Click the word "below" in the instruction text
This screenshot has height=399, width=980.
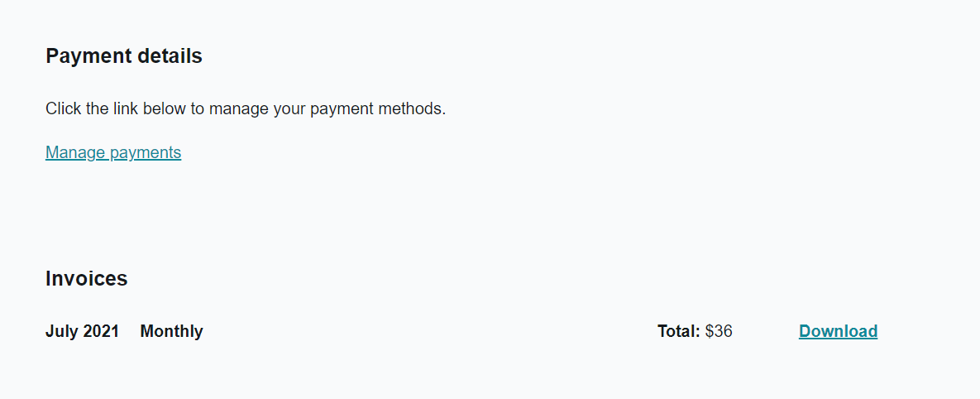pyautogui.click(x=165, y=108)
